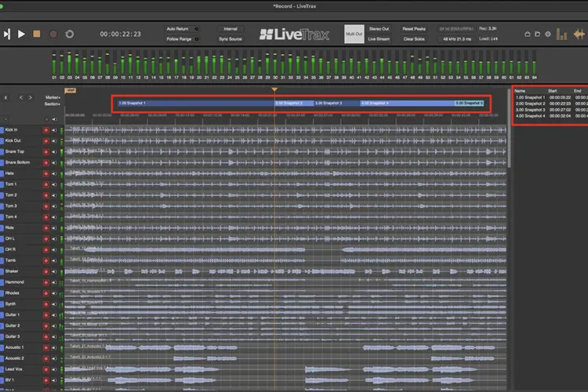
Task: Click the timeline's vertical scrollbar
Action: pyautogui.click(x=509, y=128)
